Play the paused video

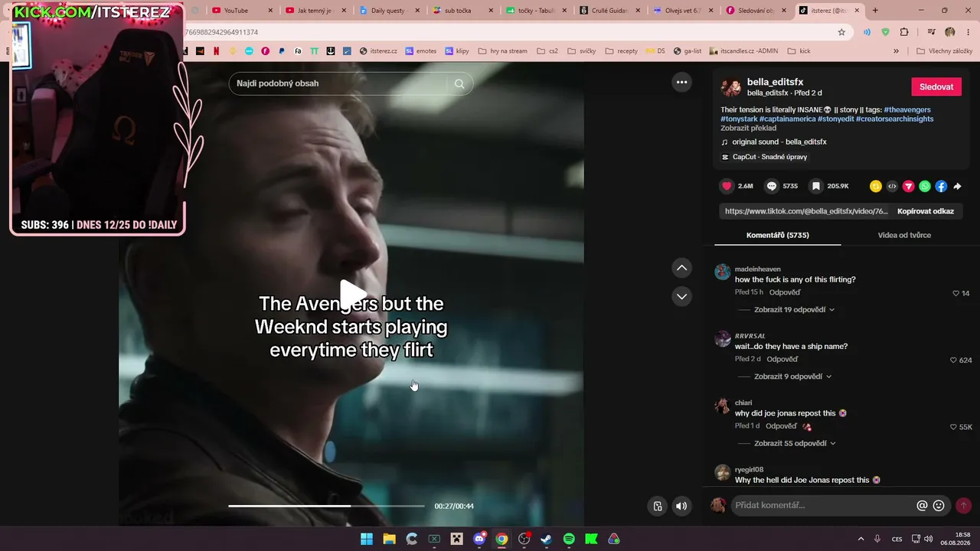click(351, 294)
